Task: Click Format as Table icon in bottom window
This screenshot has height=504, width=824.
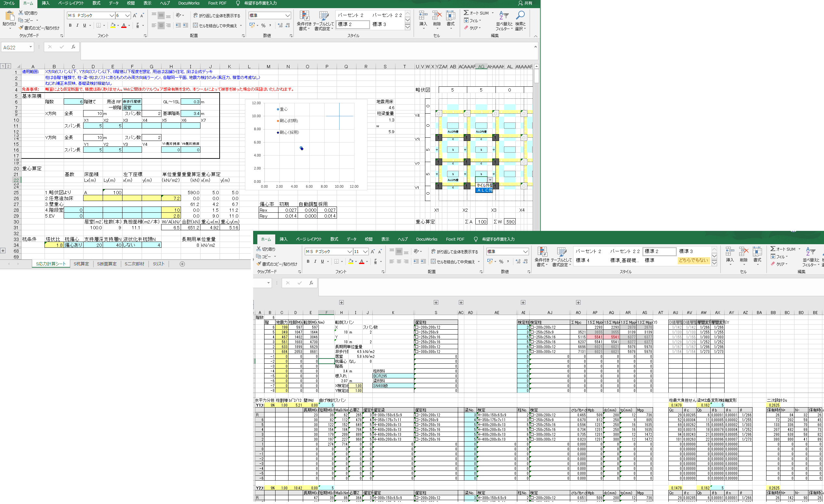Action: 561,253
